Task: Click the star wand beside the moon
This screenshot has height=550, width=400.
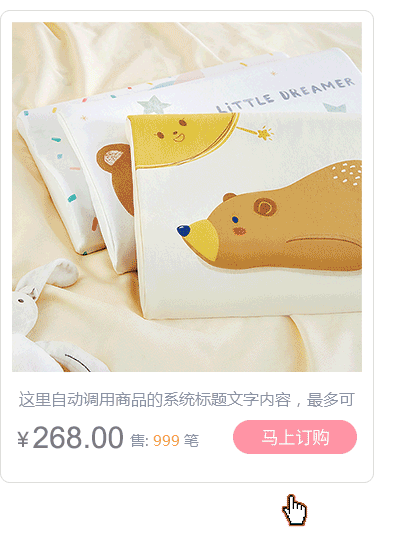Action: 255,132
